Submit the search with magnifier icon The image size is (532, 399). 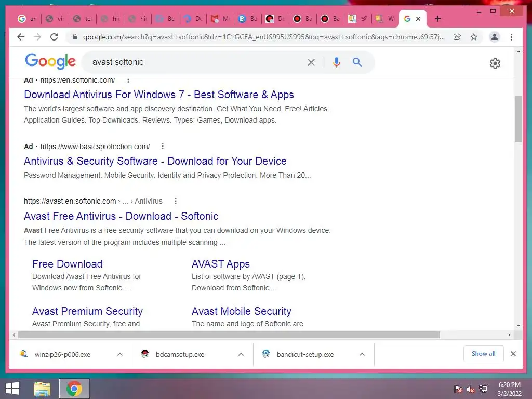pyautogui.click(x=357, y=62)
